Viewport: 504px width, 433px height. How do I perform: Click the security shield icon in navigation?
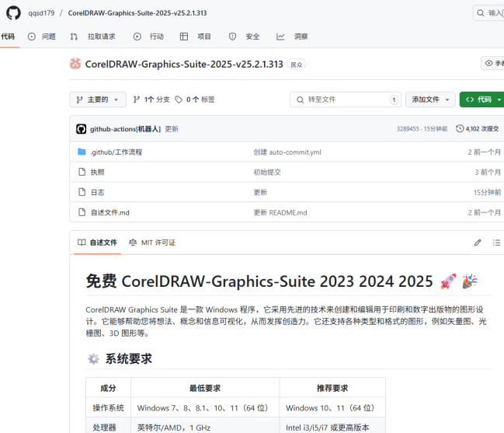[232, 37]
